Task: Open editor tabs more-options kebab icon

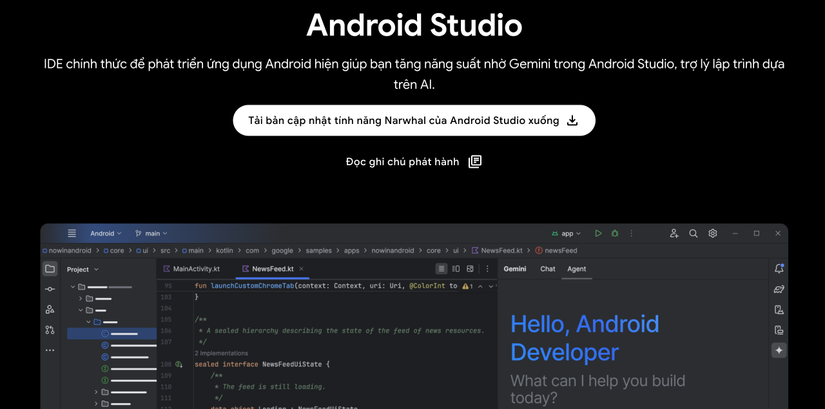Action: [487, 268]
